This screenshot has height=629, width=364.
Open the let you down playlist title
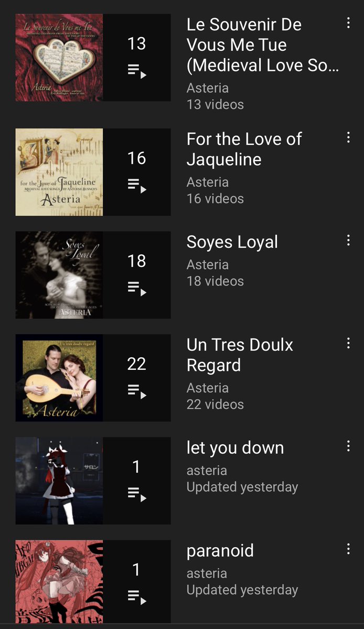click(235, 448)
